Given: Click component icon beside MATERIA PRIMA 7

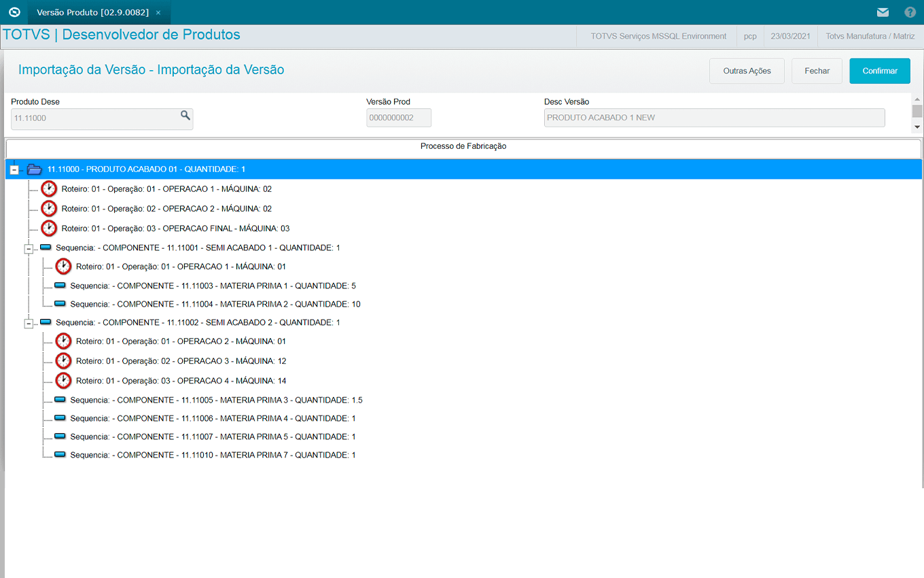Looking at the screenshot, I should (60, 455).
